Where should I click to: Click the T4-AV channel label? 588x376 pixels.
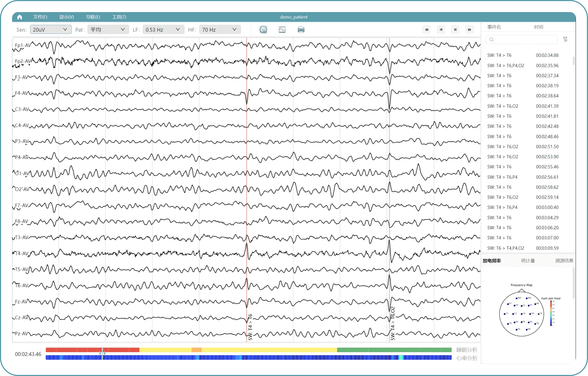click(x=22, y=254)
